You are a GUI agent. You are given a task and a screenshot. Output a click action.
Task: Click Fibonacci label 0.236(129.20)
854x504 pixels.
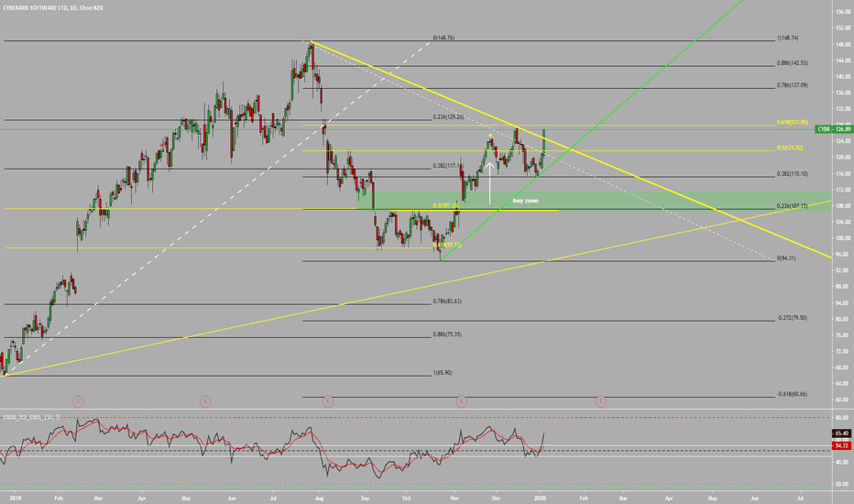point(448,117)
